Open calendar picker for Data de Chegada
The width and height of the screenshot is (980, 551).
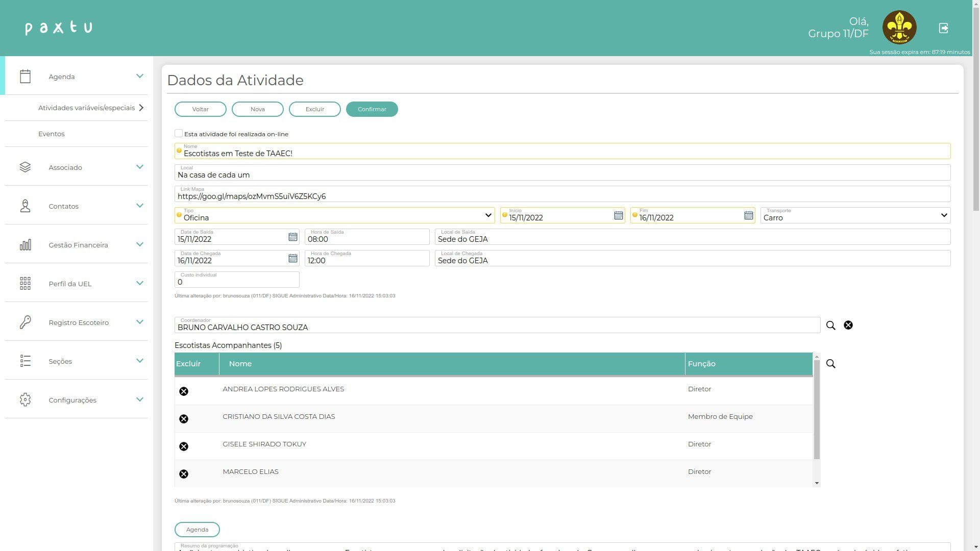292,258
